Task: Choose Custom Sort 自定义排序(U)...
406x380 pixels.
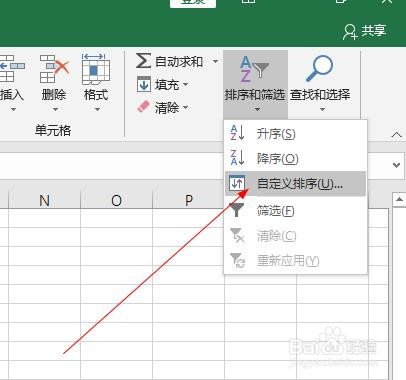Action: pyautogui.click(x=296, y=183)
